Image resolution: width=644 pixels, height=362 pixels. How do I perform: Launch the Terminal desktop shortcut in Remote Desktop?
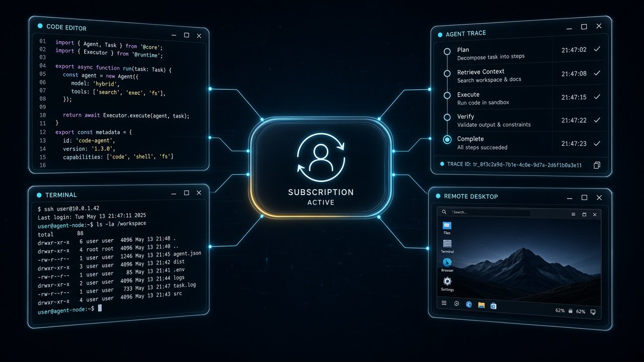point(447,244)
